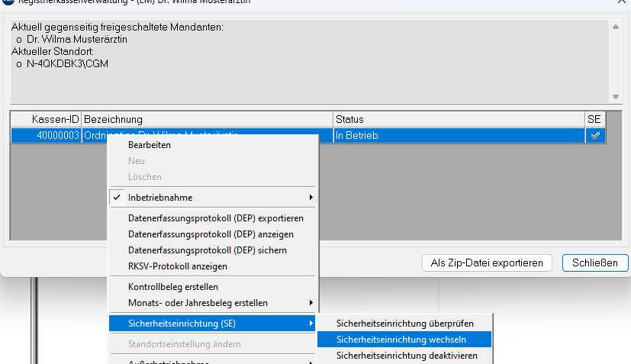Choose Bearbeiten in the context menu

[x=150, y=144]
